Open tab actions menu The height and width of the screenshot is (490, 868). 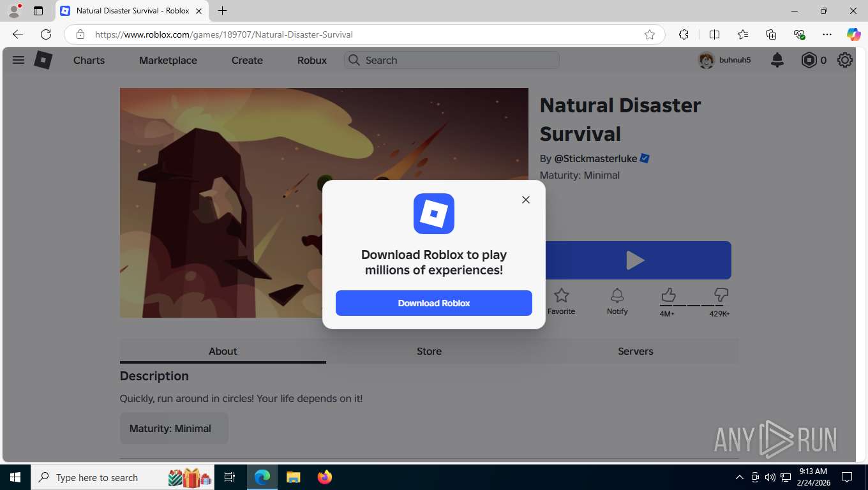tap(38, 11)
